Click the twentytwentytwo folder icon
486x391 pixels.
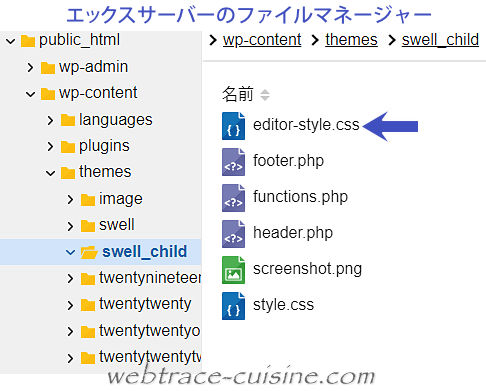(x=88, y=358)
